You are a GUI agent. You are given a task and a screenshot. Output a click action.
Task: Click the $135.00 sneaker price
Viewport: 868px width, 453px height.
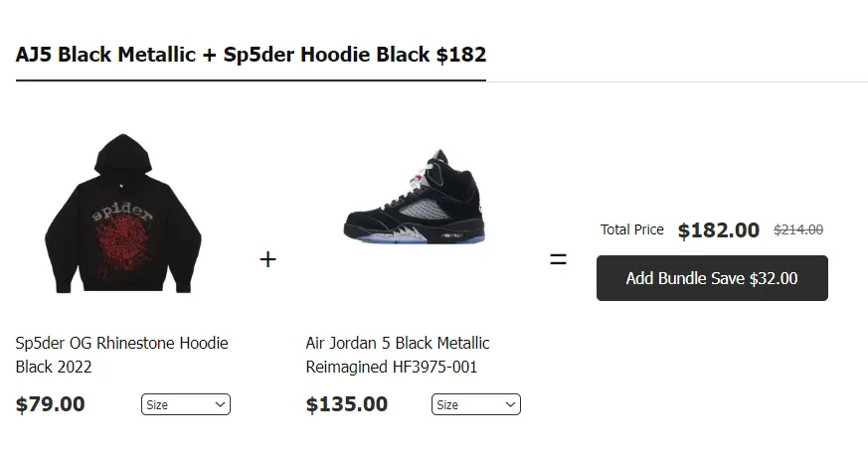[x=347, y=404]
